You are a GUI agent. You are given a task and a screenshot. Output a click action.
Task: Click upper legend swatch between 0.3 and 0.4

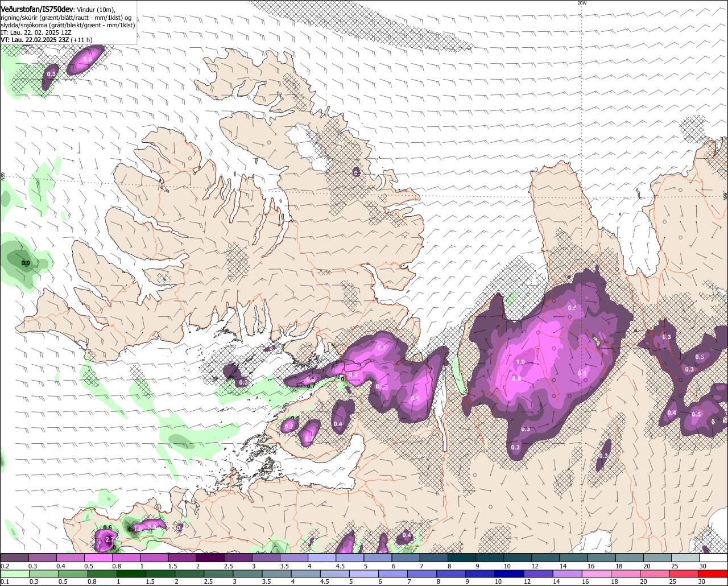42,558
